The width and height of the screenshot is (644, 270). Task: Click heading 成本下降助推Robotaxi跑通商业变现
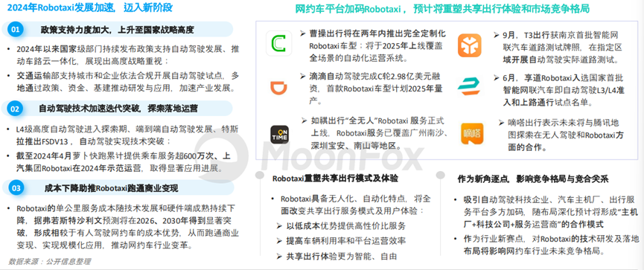(111, 188)
